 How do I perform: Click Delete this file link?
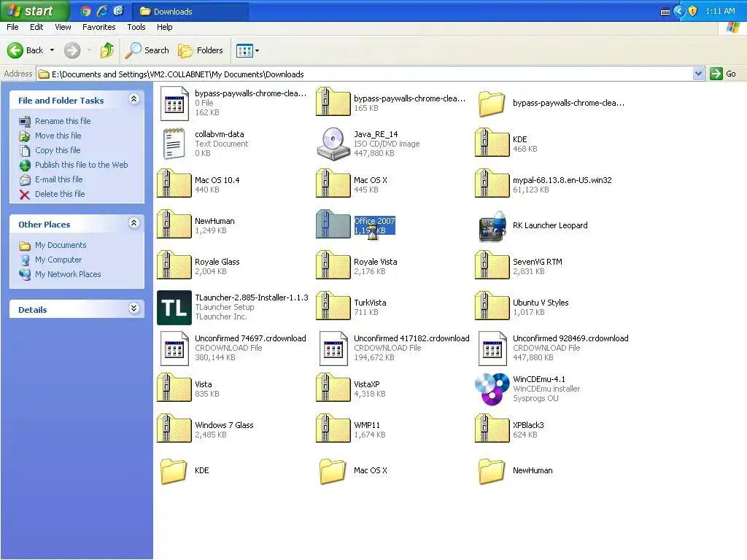click(x=60, y=194)
